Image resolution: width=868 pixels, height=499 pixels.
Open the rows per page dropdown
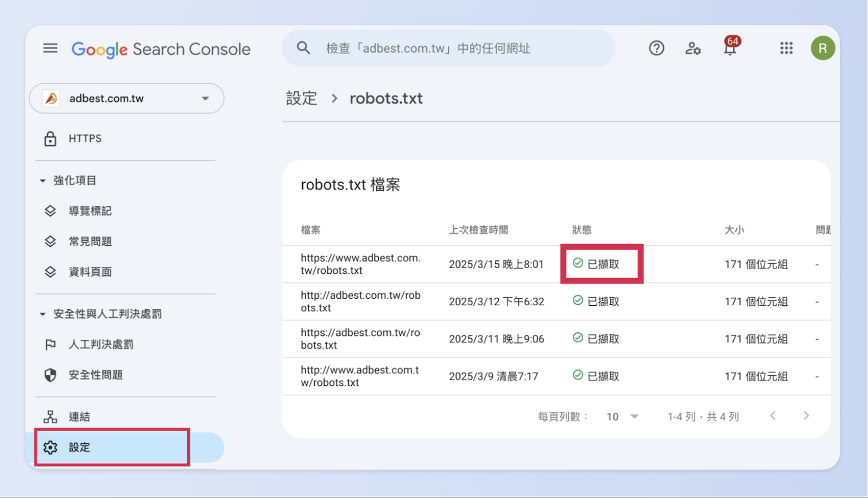pos(622,417)
